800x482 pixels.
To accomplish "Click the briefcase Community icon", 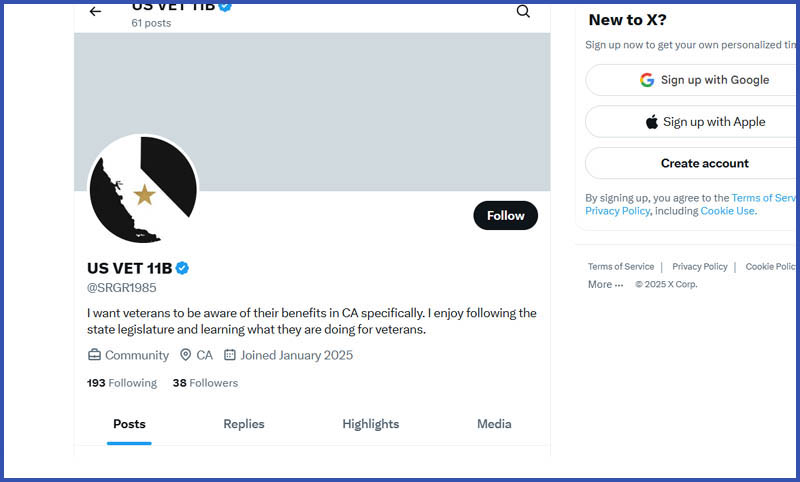I will pyautogui.click(x=94, y=354).
